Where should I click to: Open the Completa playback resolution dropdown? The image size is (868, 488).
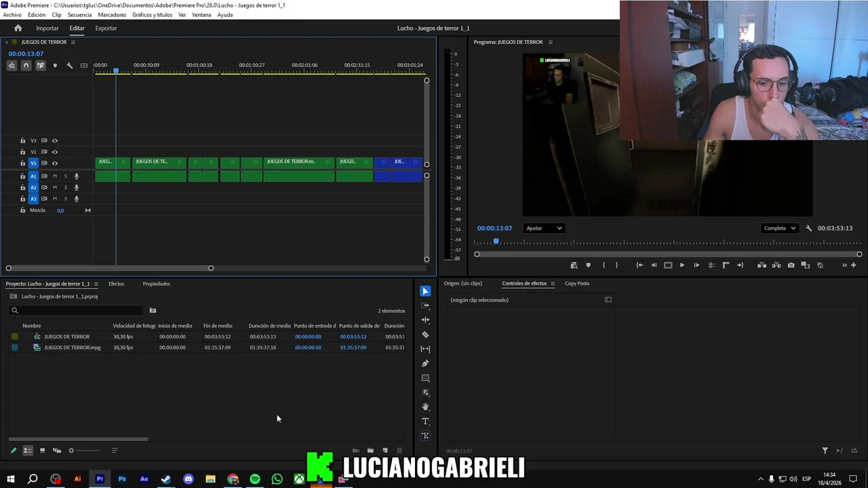coord(780,228)
